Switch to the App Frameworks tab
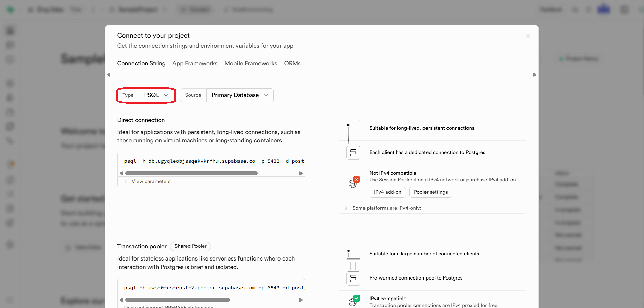 coord(195,63)
